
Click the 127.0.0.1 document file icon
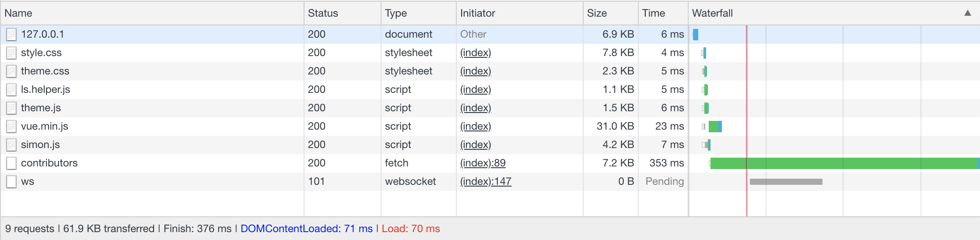coord(11,35)
